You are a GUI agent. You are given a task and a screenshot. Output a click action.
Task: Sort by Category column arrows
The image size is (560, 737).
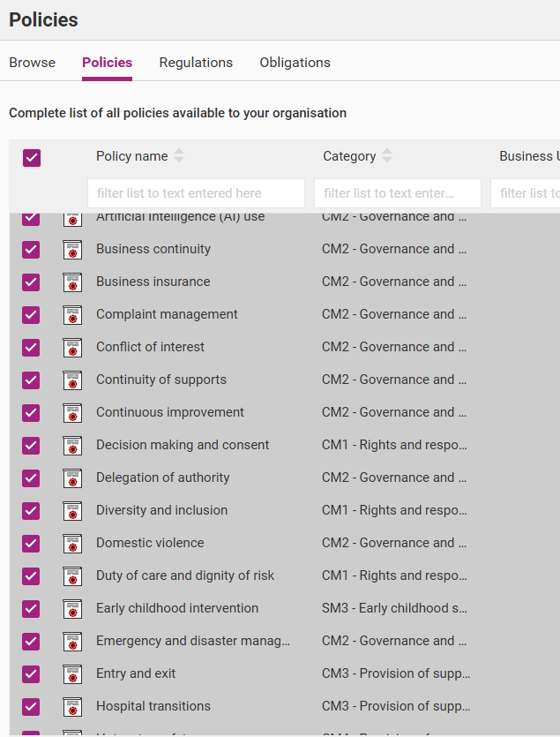(x=386, y=155)
